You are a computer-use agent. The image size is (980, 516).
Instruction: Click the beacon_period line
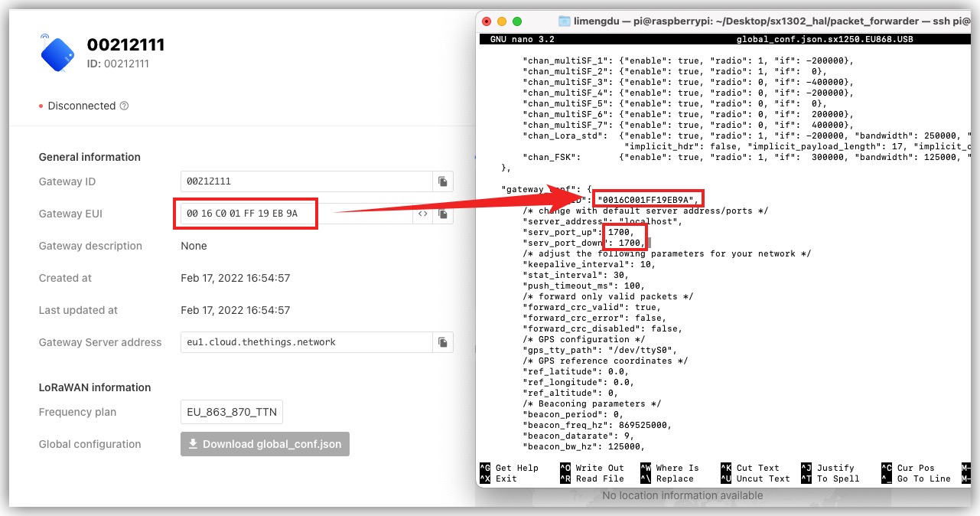[x=573, y=414]
